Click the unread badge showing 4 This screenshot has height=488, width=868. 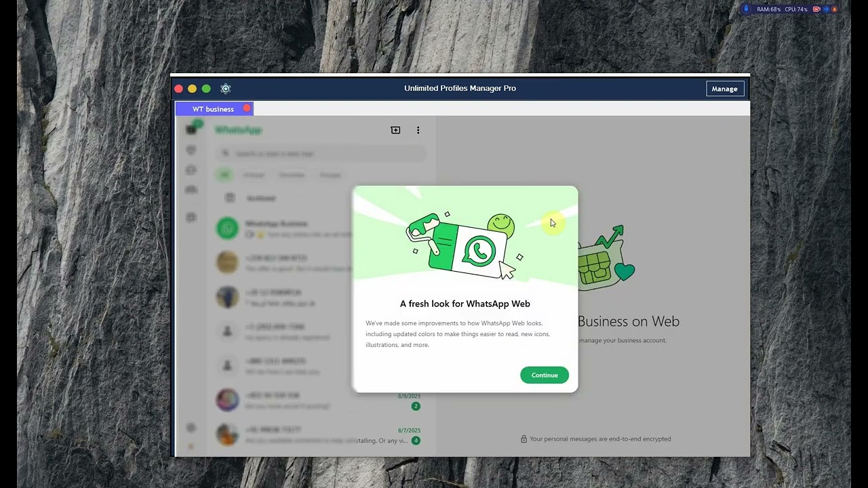point(416,441)
